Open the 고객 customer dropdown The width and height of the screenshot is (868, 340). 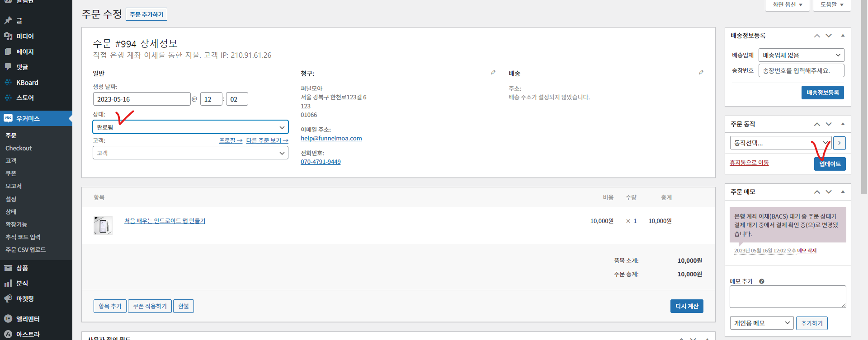190,153
